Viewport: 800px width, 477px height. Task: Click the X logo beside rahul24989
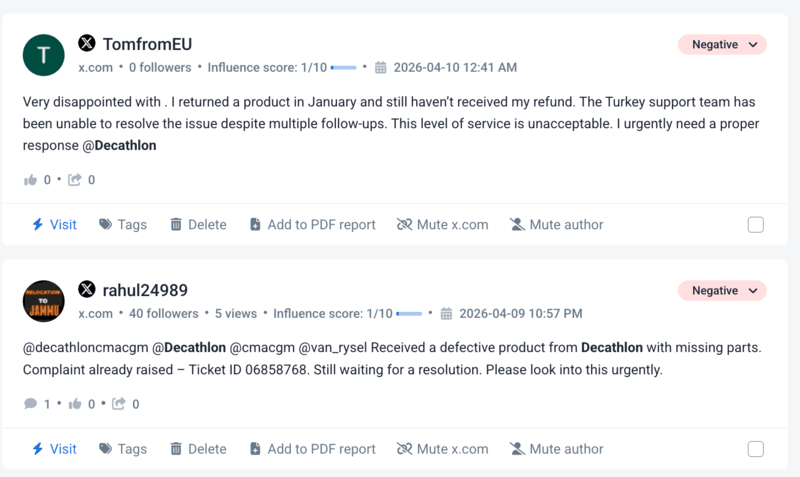tap(87, 290)
